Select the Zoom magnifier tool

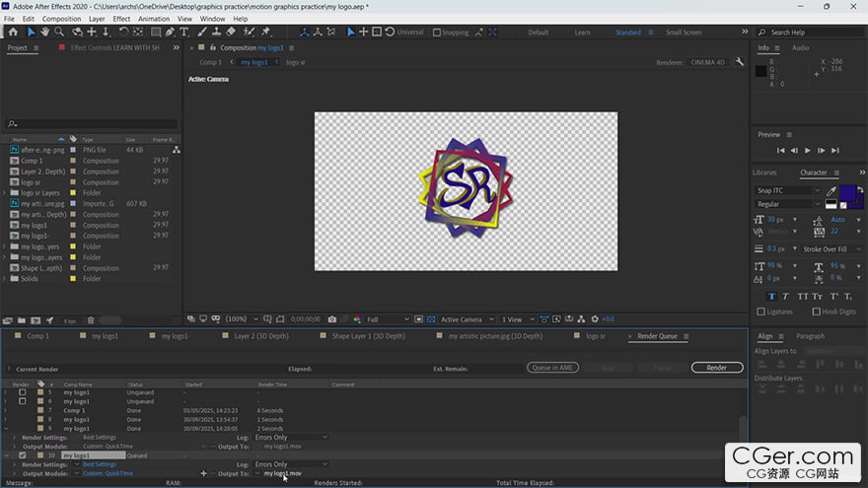click(x=60, y=32)
